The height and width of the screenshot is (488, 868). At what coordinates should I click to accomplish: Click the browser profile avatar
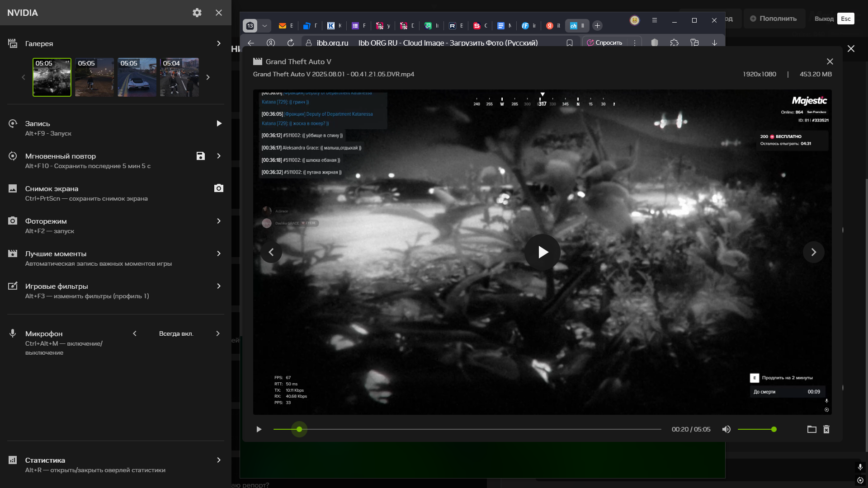(x=635, y=20)
